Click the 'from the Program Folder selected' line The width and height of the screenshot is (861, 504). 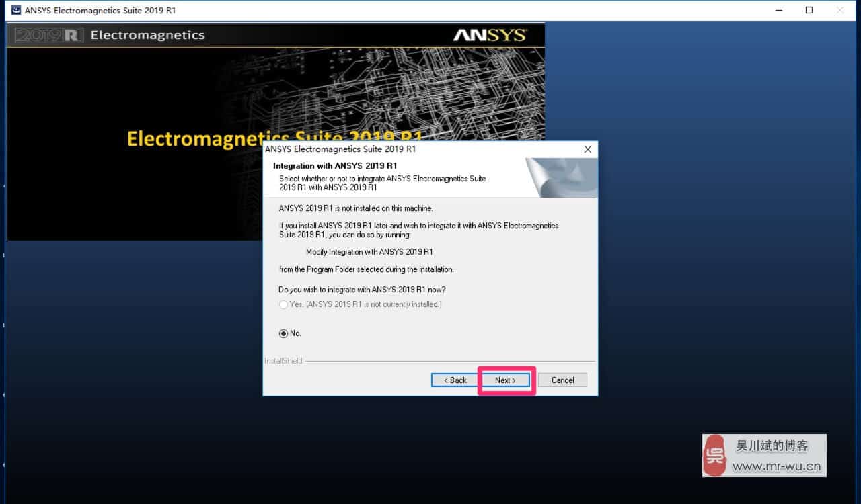pyautogui.click(x=367, y=269)
